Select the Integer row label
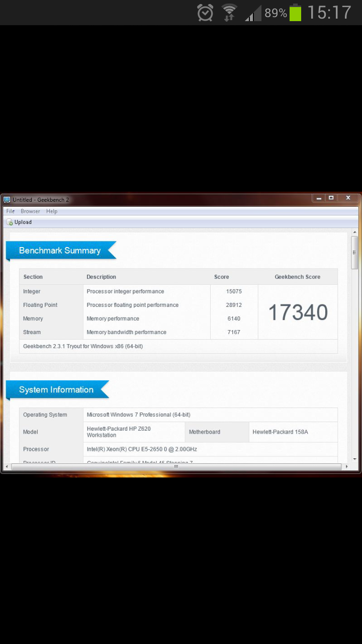Viewport: 362px width, 644px height. [x=32, y=291]
